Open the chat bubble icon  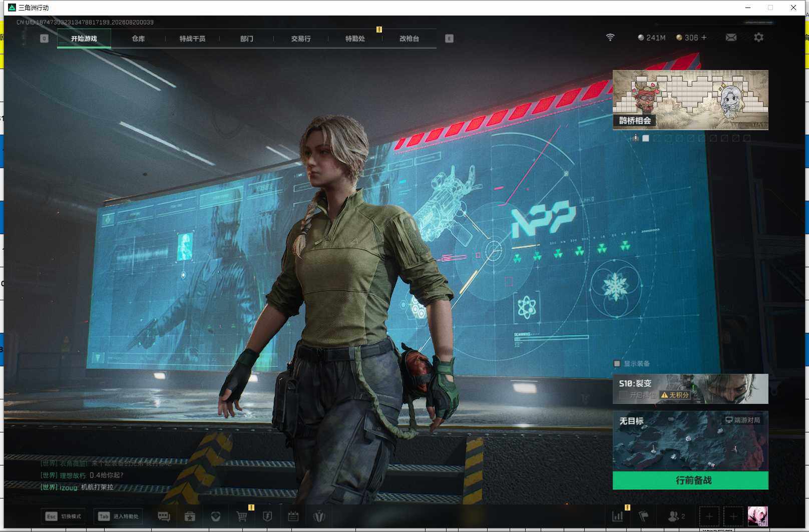[x=164, y=516]
